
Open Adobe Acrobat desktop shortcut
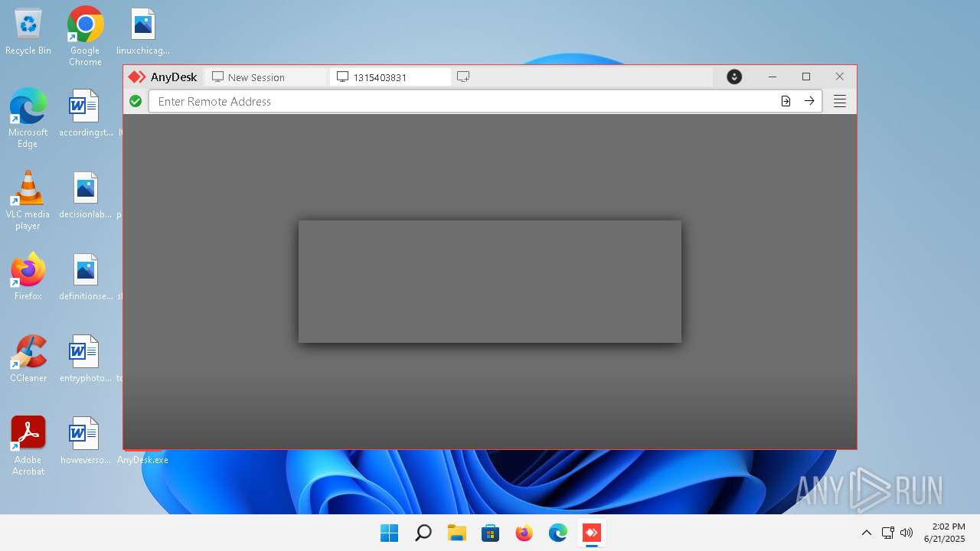click(x=28, y=445)
